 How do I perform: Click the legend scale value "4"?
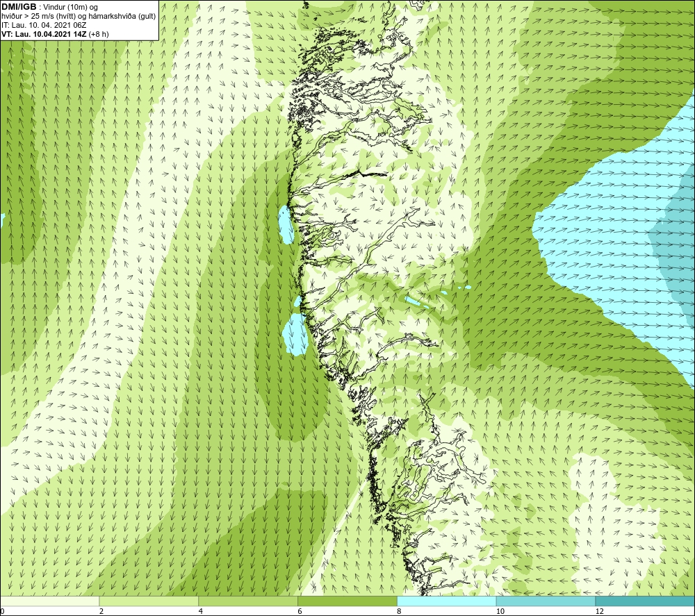pos(201,611)
